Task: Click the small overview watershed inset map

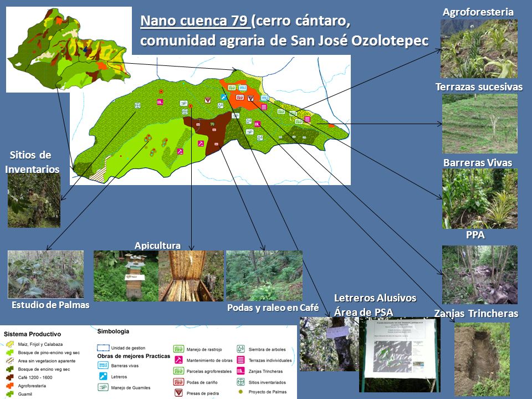Action: point(69,49)
